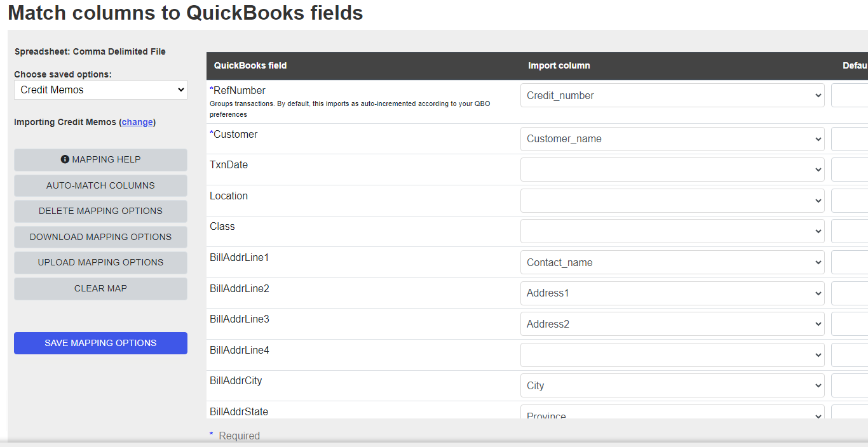
Task: Open the Choose saved options dropdown
Action: point(100,90)
